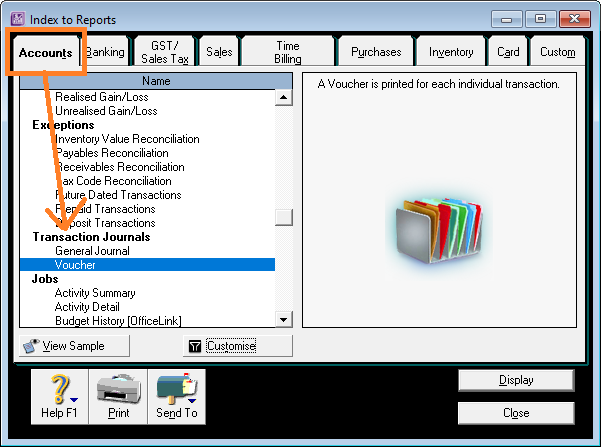This screenshot has height=447, width=601.
Task: Select the Deposit Transactions report
Action: (105, 223)
